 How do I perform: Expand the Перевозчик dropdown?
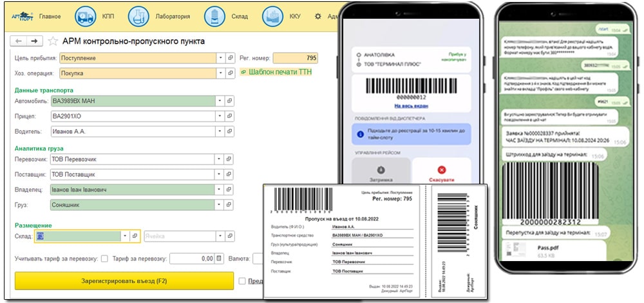[220, 159]
